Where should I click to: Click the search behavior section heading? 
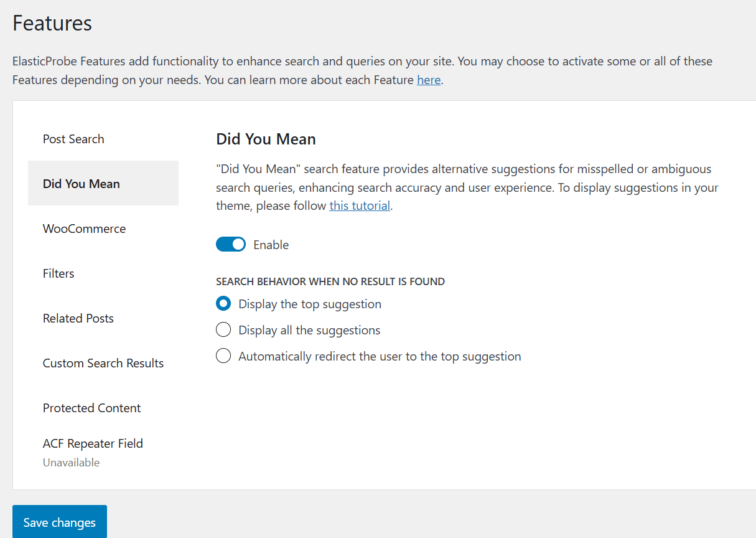coord(330,281)
